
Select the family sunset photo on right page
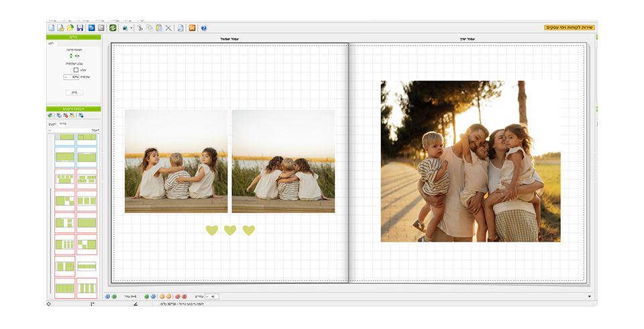(x=471, y=161)
